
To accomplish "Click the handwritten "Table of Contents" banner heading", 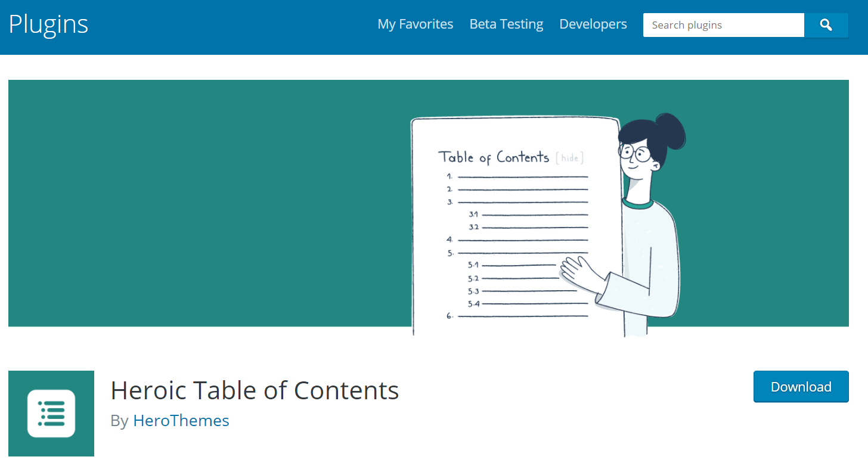I will pos(494,157).
